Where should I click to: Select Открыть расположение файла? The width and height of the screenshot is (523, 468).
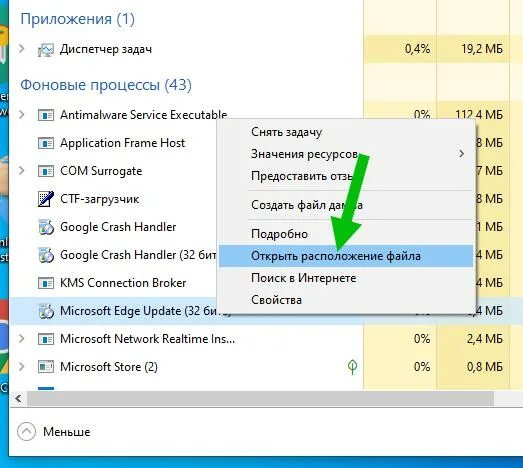click(346, 256)
